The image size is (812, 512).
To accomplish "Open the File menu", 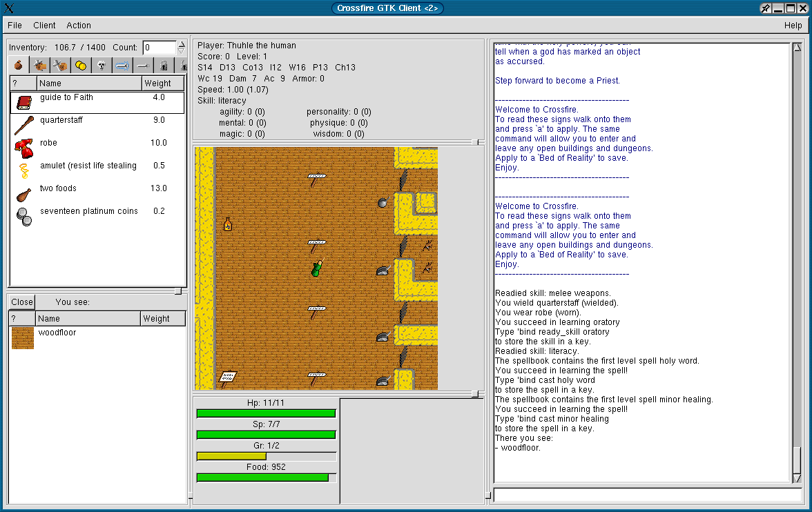I will coord(14,26).
